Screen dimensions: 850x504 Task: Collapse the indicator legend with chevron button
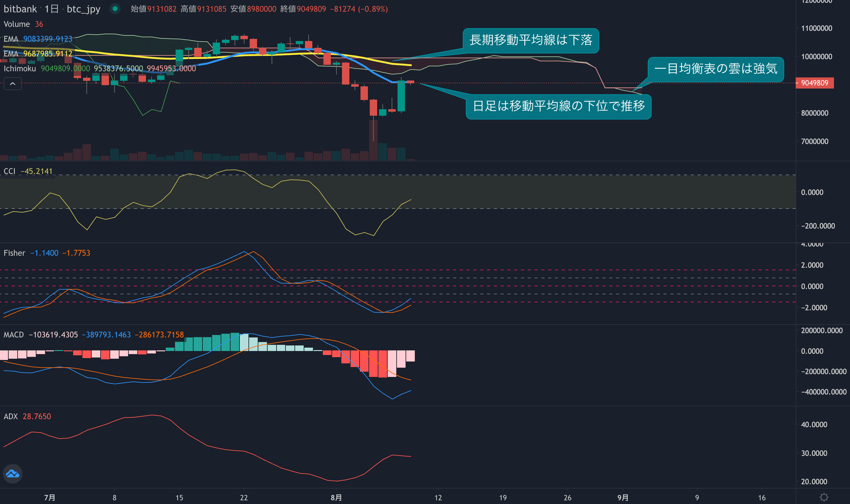point(13,84)
